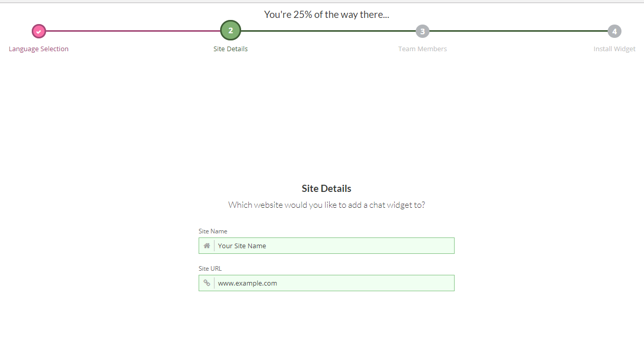Go to the step 3 circle

coord(422,31)
